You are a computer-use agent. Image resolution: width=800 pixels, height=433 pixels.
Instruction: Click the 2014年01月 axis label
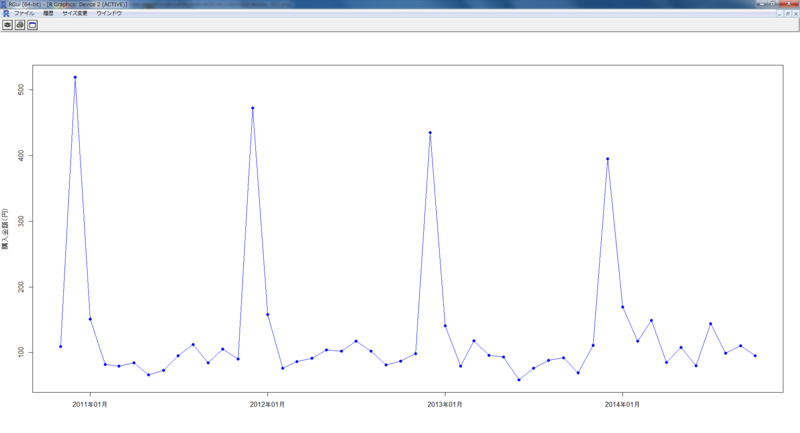[622, 404]
